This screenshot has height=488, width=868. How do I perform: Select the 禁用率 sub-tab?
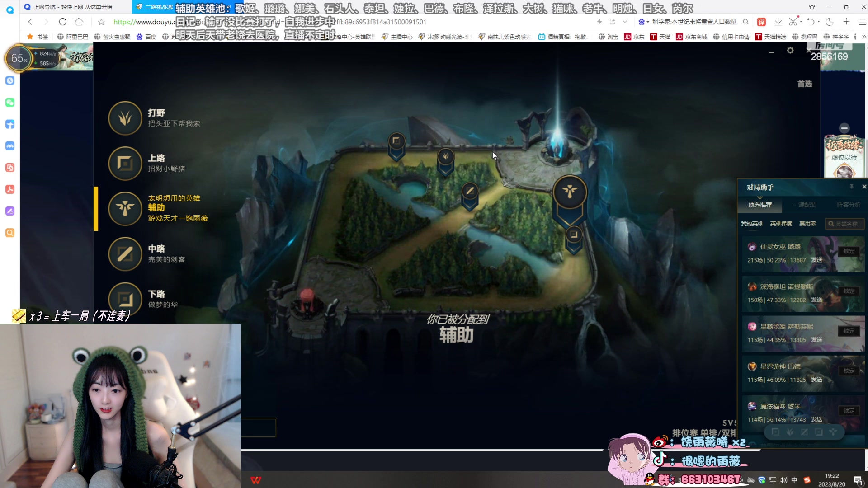(807, 224)
